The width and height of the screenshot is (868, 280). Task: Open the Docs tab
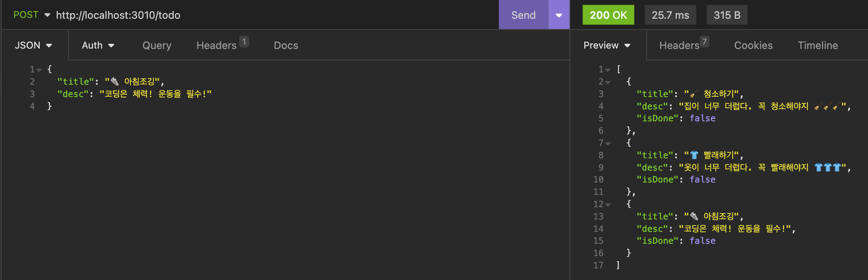tap(286, 45)
